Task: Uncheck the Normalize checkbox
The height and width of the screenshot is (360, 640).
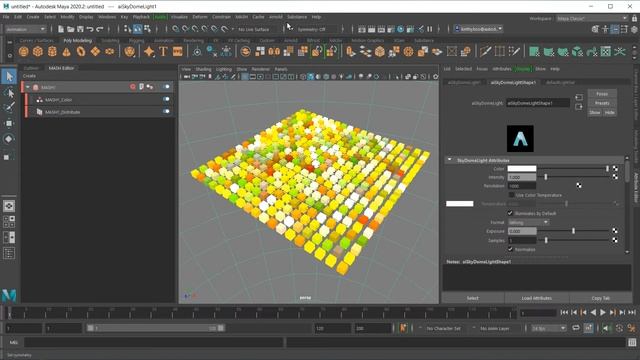Action: 510,249
